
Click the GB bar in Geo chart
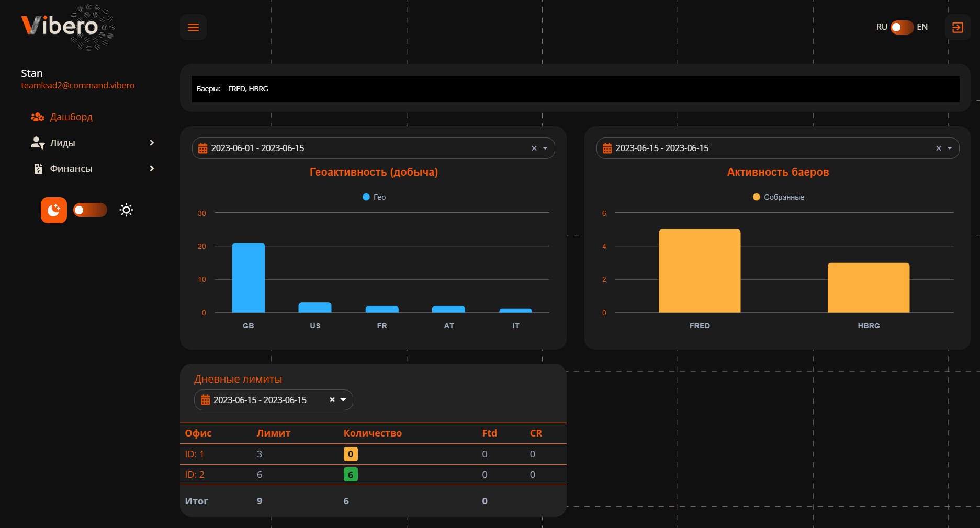[249, 278]
